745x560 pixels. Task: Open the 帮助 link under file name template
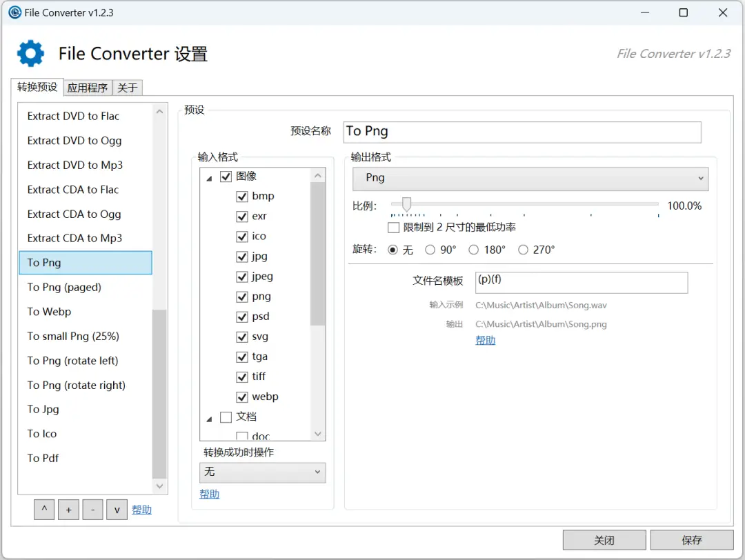tap(485, 340)
